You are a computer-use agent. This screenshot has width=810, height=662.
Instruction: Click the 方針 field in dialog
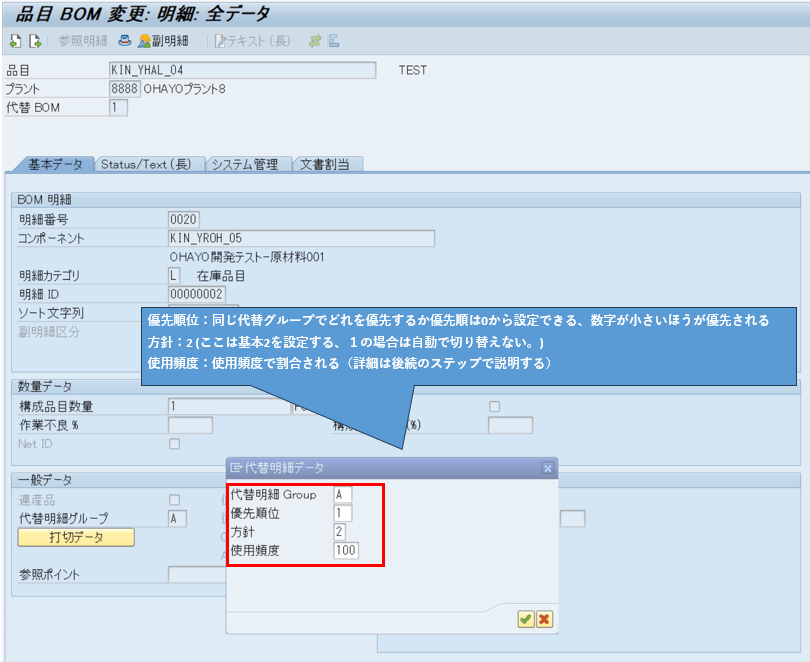pos(341,532)
